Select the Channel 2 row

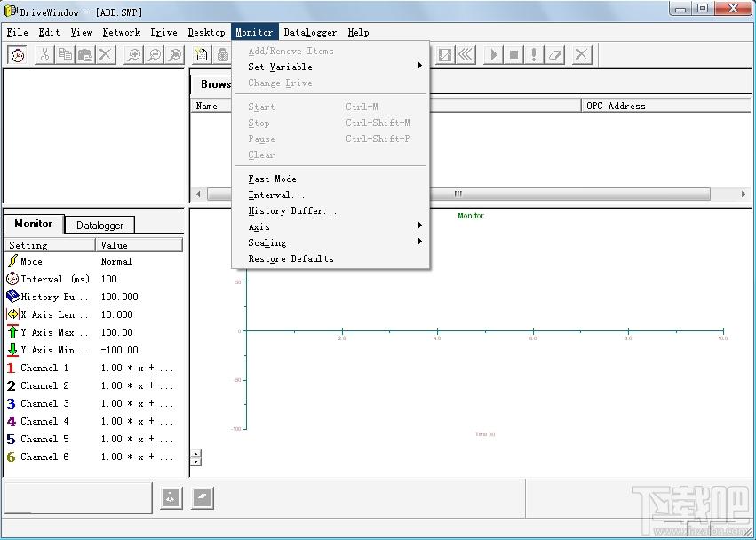click(94, 386)
